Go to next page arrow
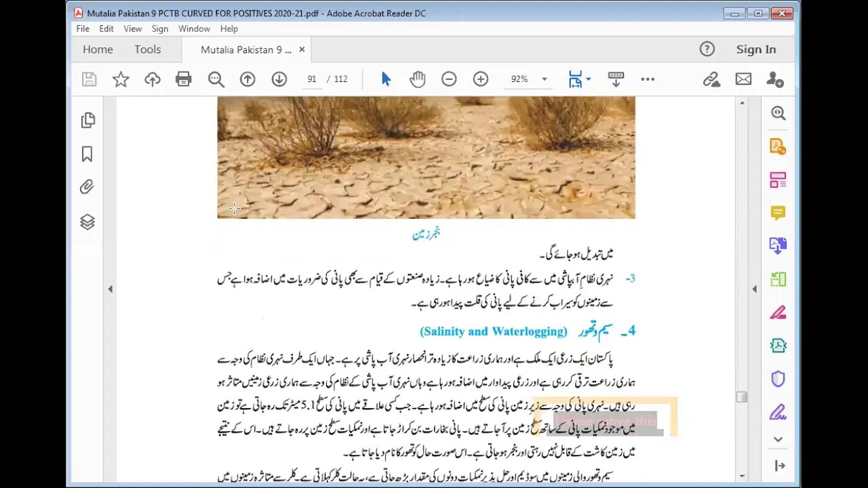The height and width of the screenshot is (488, 868). click(x=279, y=79)
